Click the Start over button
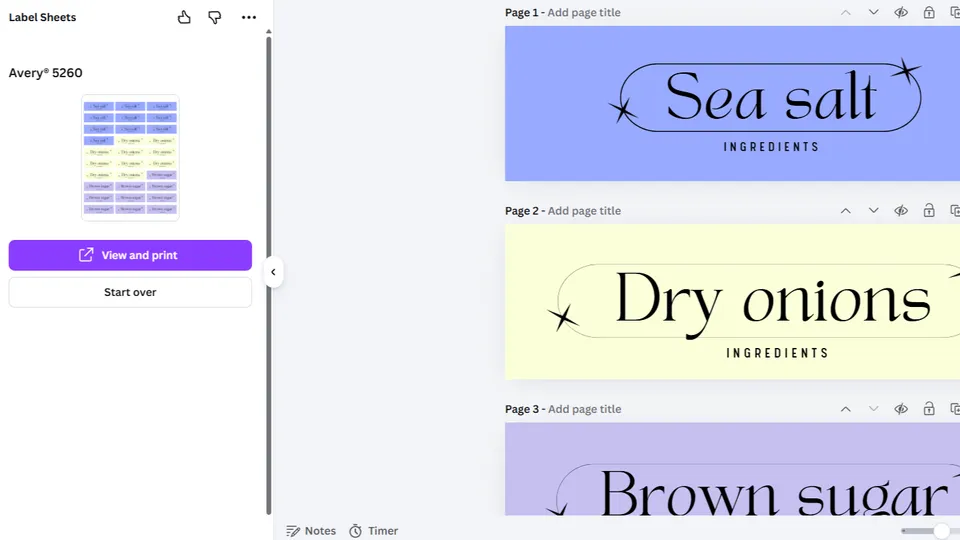The image size is (960, 540). coord(130,292)
